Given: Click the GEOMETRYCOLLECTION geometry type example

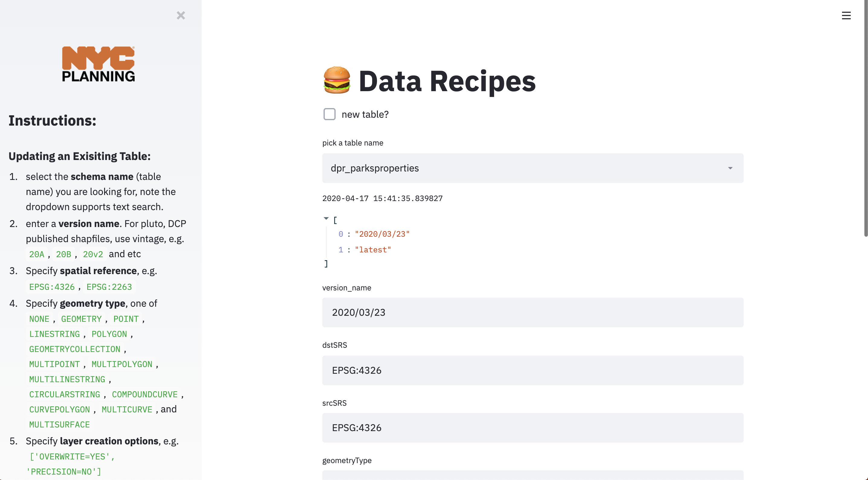Looking at the screenshot, I should click(75, 349).
